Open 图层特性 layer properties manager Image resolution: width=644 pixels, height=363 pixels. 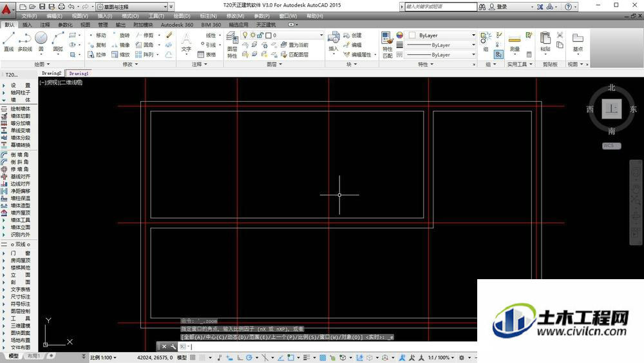232,45
